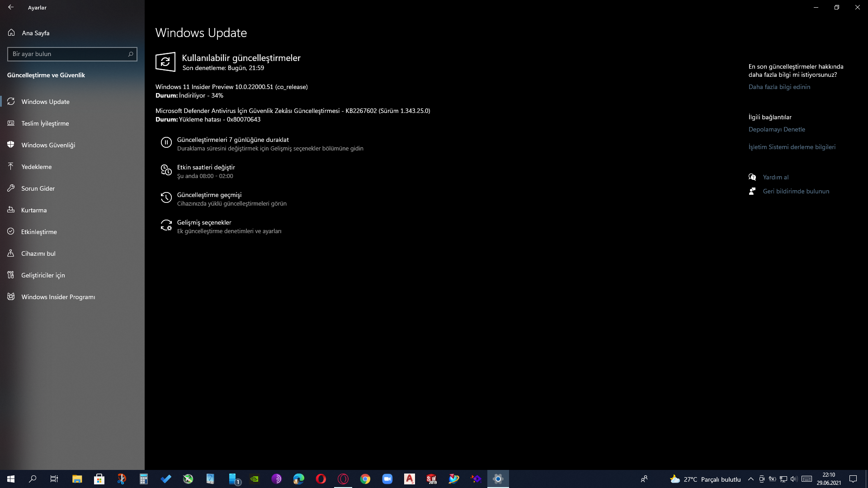Screen dimensions: 868x488
Task: Click the Yardım al link
Action: point(775,177)
